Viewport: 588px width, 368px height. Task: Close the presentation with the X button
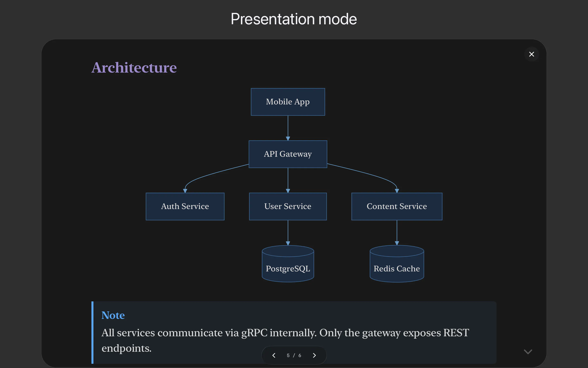pyautogui.click(x=531, y=54)
